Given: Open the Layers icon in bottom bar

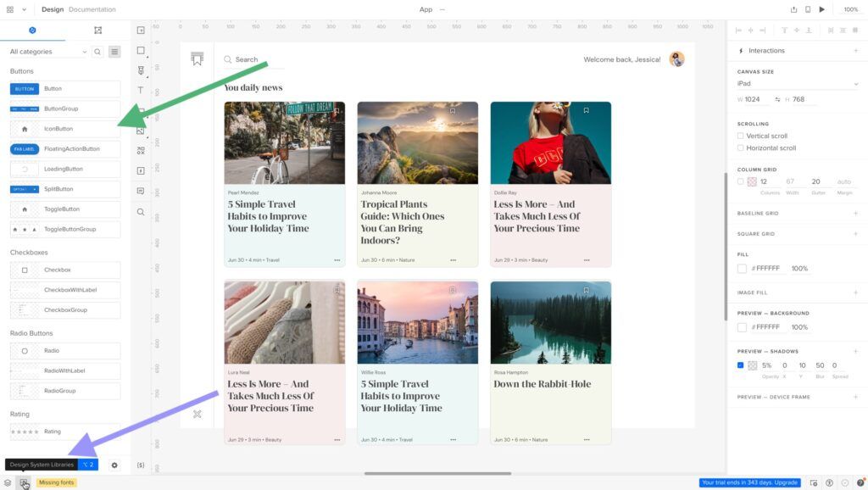Looking at the screenshot, I should click(x=8, y=482).
